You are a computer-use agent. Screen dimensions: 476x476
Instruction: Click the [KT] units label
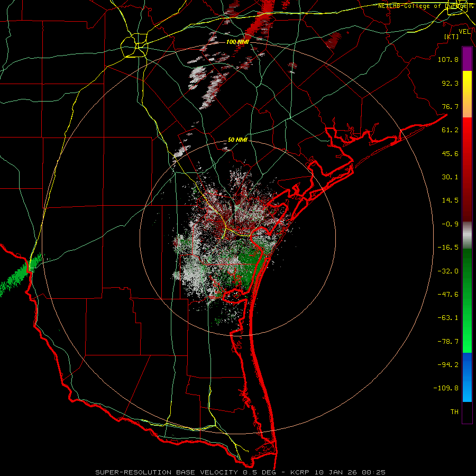pos(452,36)
